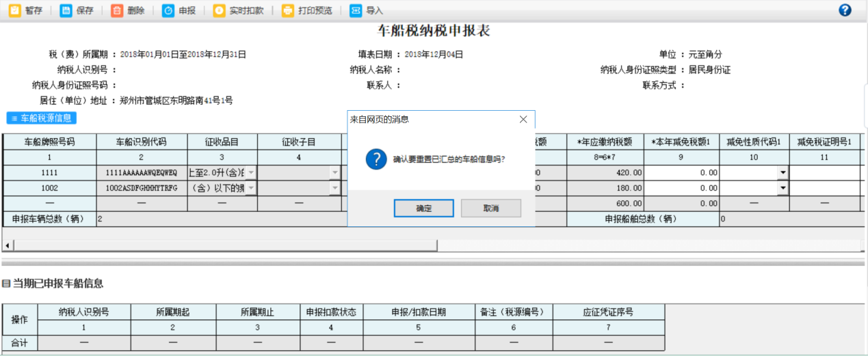Viewport: 868px width, 359px height.
Task: Click the 居民身份证 ID type value
Action: click(709, 70)
